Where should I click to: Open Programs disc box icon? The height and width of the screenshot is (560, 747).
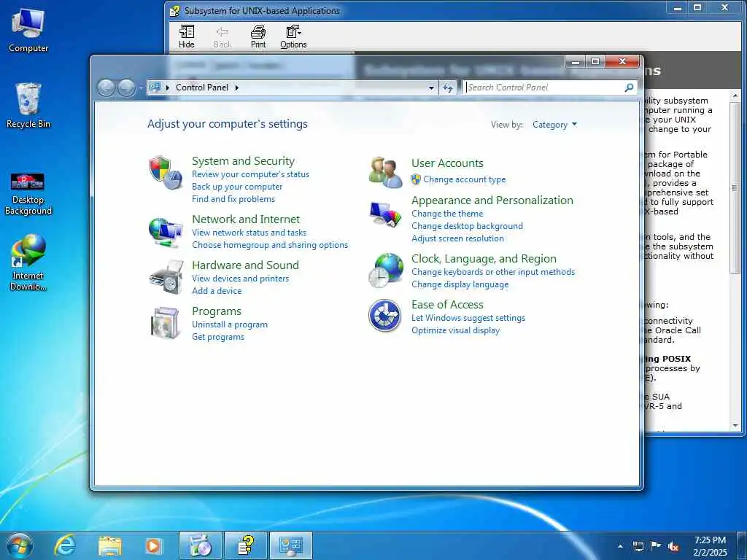point(165,323)
